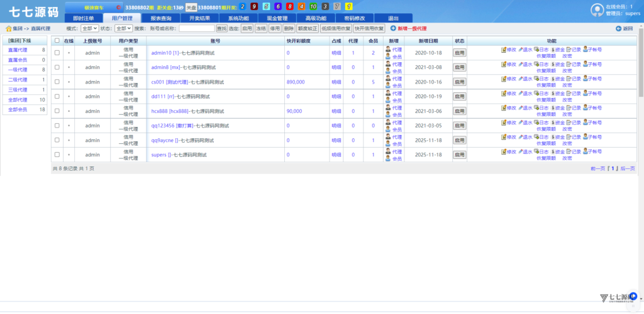Viewport: 644px width, 314px height.
Task: Click 快开彩额度 value 890,000
Action: click(x=296, y=82)
